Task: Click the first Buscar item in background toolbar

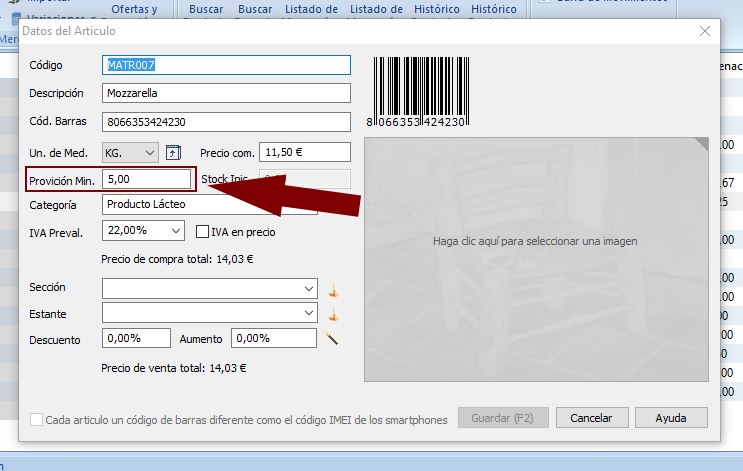Action: [206, 9]
